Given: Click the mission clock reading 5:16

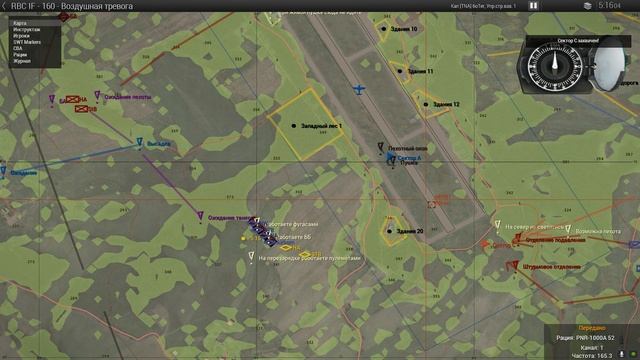Looking at the screenshot, I should point(609,5).
